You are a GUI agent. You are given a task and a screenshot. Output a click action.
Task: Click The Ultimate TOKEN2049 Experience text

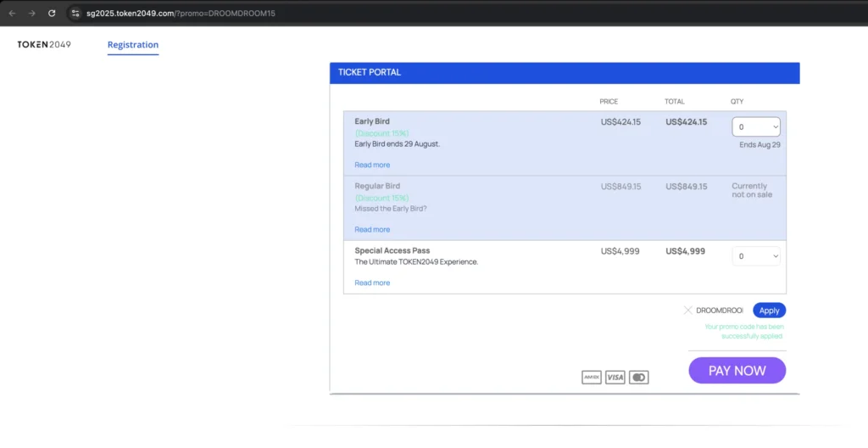tap(416, 261)
